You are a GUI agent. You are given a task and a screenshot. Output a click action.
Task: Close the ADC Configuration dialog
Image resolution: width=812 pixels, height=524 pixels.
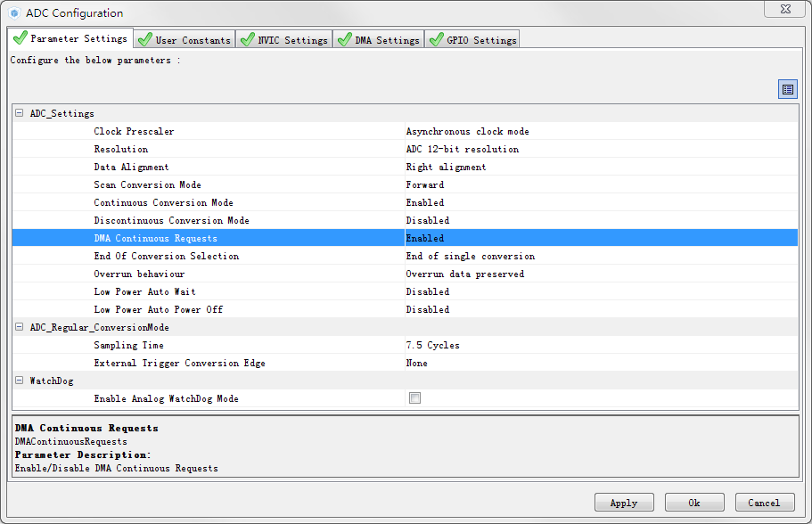coord(785,9)
